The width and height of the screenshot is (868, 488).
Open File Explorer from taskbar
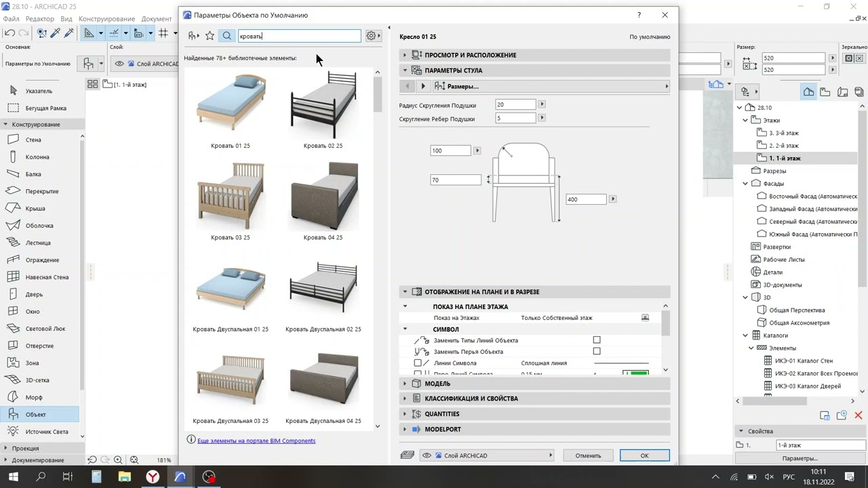click(124, 476)
